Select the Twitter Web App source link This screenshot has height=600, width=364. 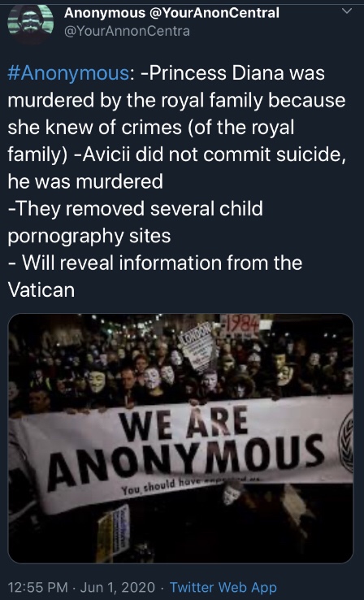pos(223,587)
